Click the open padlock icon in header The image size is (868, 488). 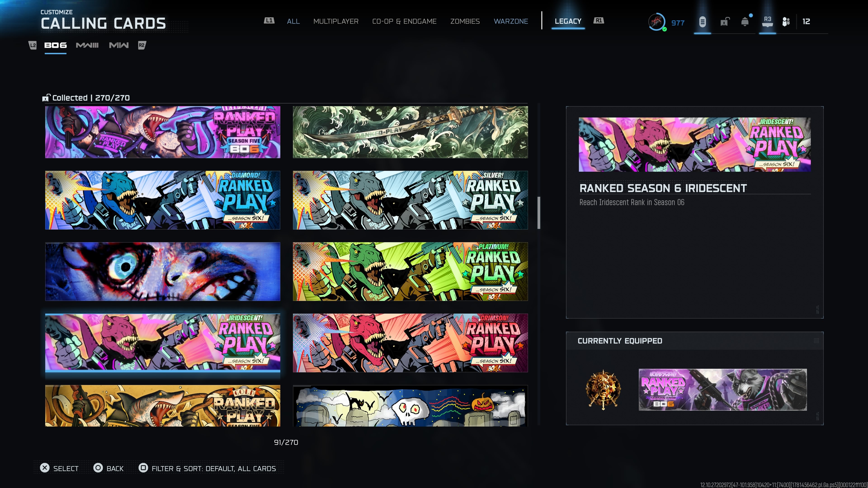coord(725,22)
